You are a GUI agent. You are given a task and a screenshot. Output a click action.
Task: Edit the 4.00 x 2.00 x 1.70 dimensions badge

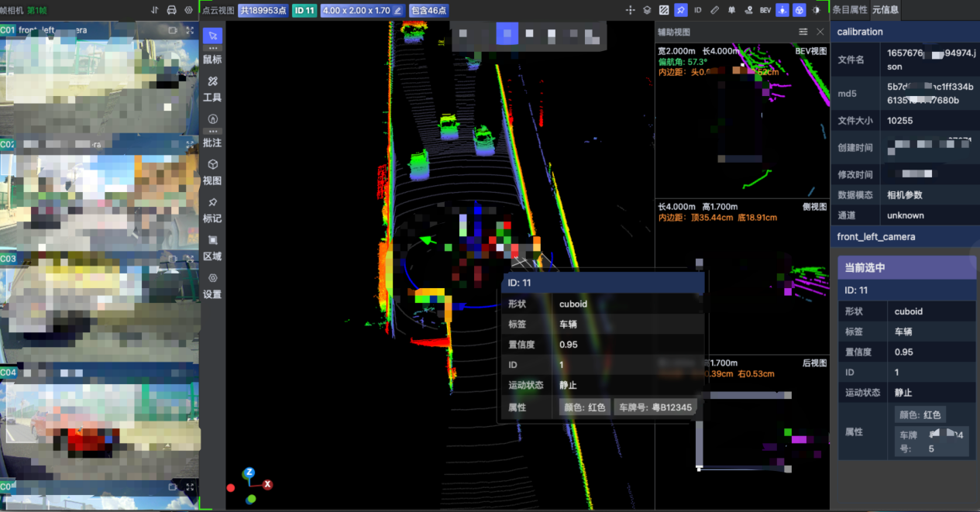click(x=363, y=11)
